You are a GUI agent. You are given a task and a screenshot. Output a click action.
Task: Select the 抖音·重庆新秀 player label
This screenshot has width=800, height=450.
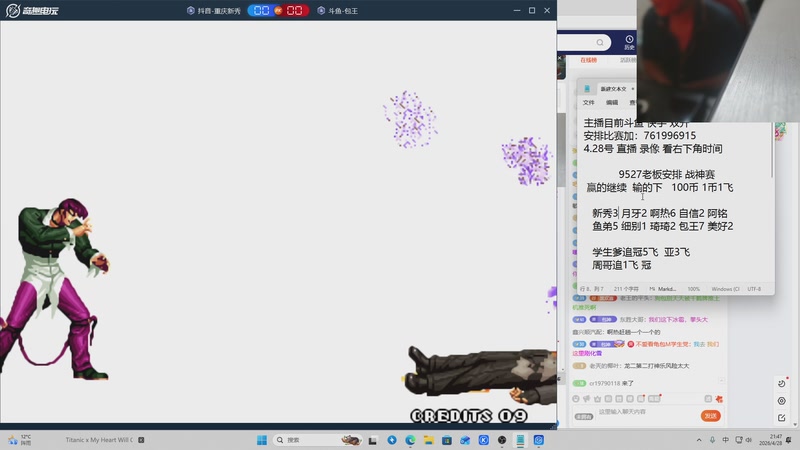(x=214, y=11)
